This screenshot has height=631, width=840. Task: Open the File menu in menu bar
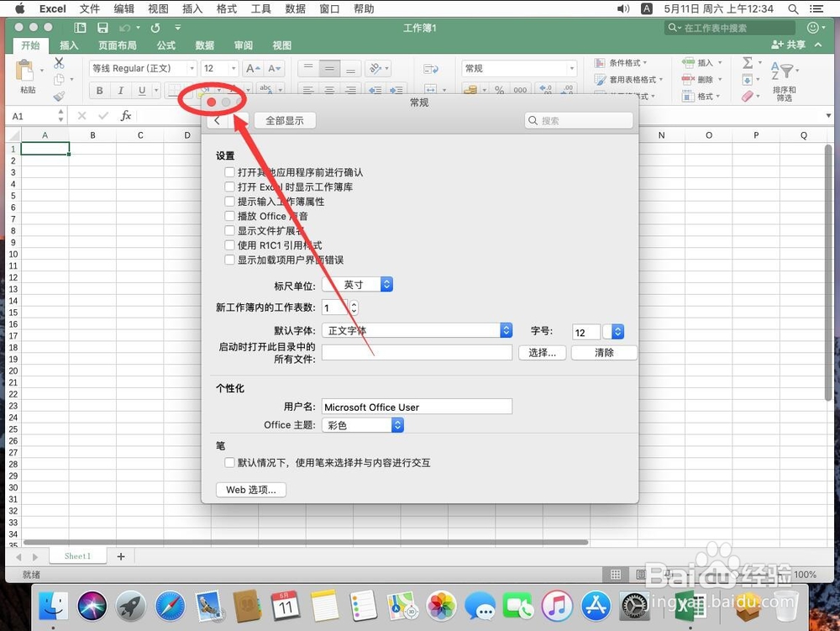click(x=90, y=9)
